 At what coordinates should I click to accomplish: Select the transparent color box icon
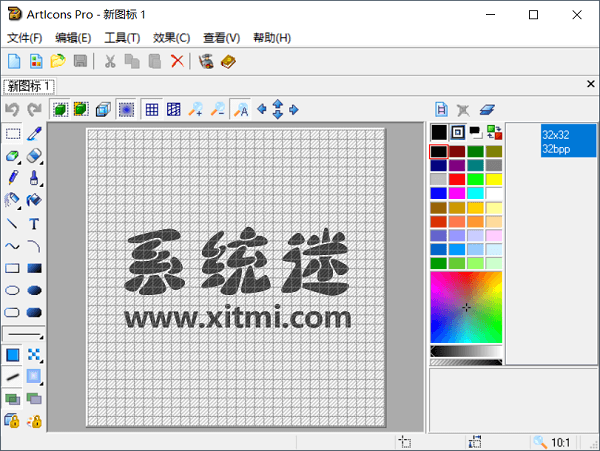tap(458, 132)
